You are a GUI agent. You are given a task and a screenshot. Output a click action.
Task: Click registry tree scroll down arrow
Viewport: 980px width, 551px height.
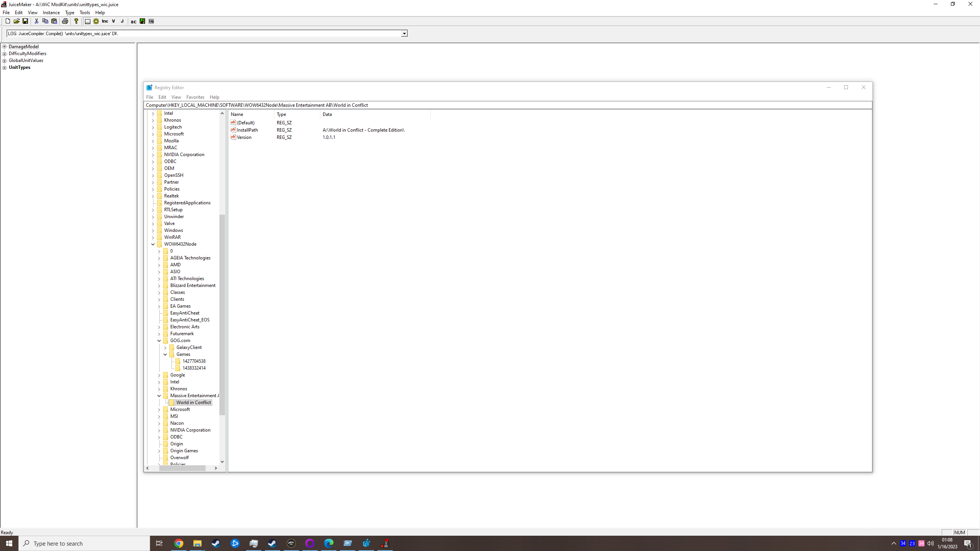(x=222, y=462)
